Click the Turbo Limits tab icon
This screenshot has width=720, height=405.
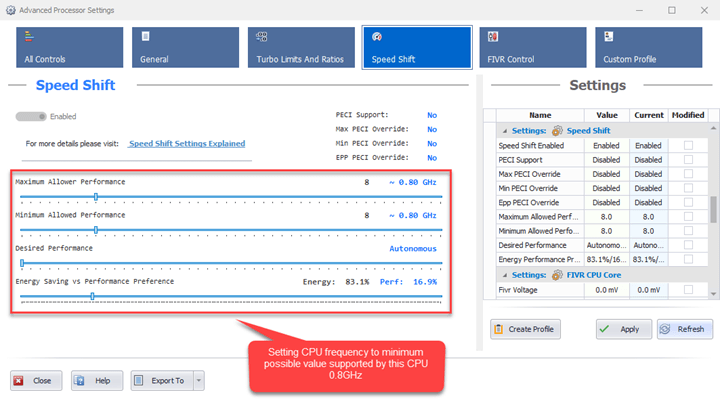[262, 37]
